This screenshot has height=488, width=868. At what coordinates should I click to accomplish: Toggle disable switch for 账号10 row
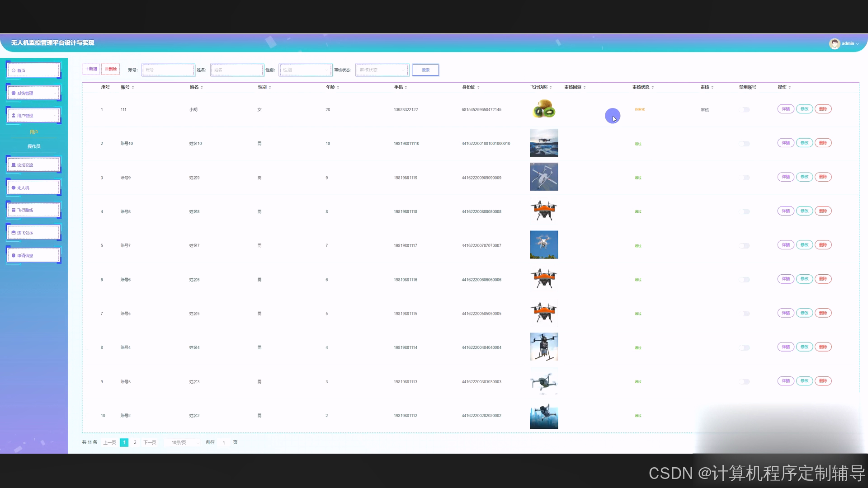coord(744,144)
